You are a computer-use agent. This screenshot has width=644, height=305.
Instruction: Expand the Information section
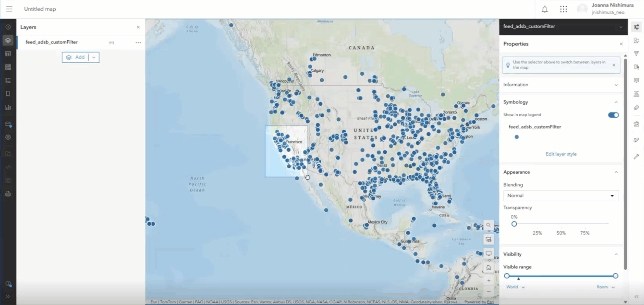pos(561,85)
